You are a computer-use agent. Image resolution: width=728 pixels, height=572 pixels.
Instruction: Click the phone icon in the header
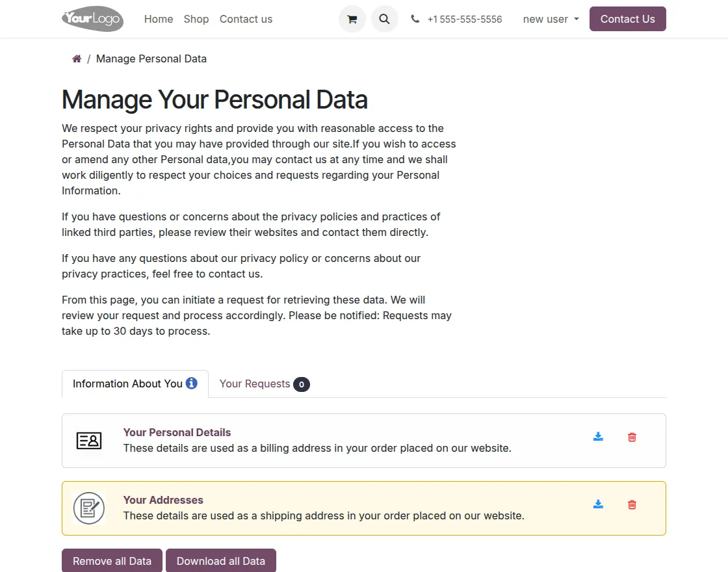(415, 19)
